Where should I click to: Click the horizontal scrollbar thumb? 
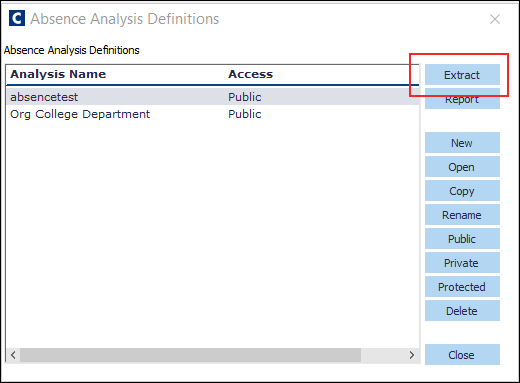190,355
